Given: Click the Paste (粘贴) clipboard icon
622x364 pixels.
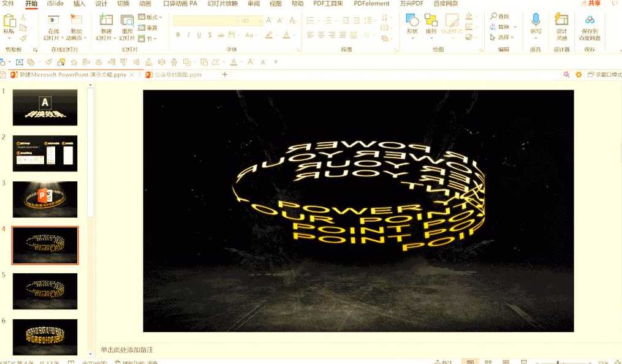Looking at the screenshot, I should coord(9,21).
